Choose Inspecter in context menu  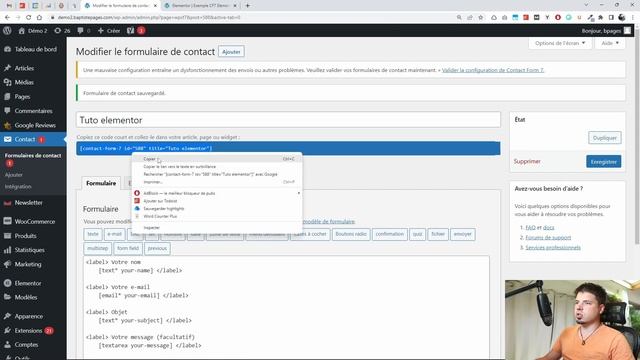tap(217, 228)
